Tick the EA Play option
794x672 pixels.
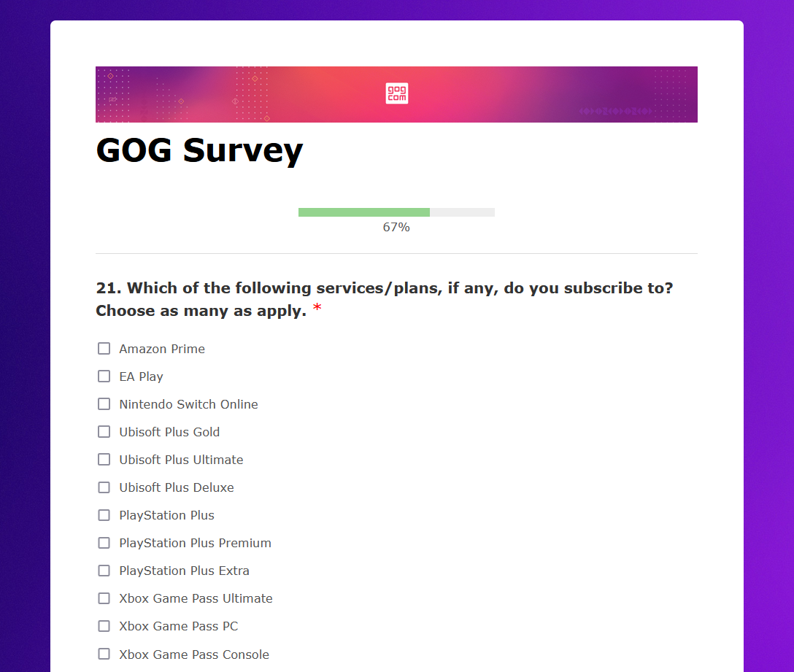tap(104, 376)
